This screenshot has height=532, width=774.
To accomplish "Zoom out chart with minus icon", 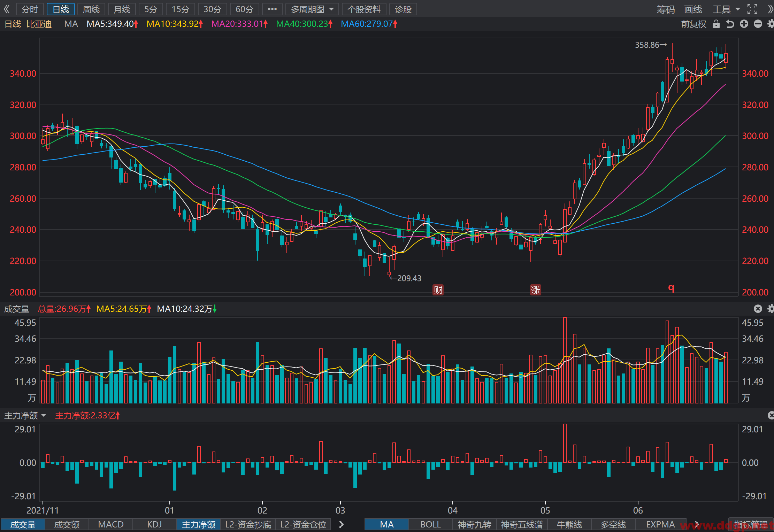I will [758, 24].
